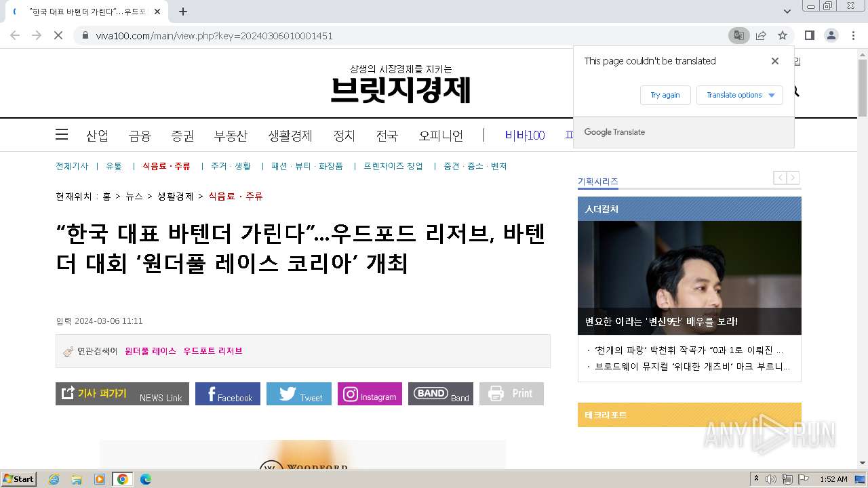Viewport: 868px width, 488px height.
Task: Open 금융 menu section
Action: coord(140,136)
